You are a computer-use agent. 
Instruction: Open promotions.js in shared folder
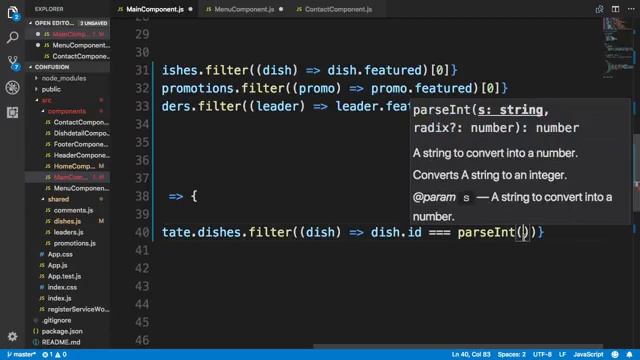tap(68, 243)
